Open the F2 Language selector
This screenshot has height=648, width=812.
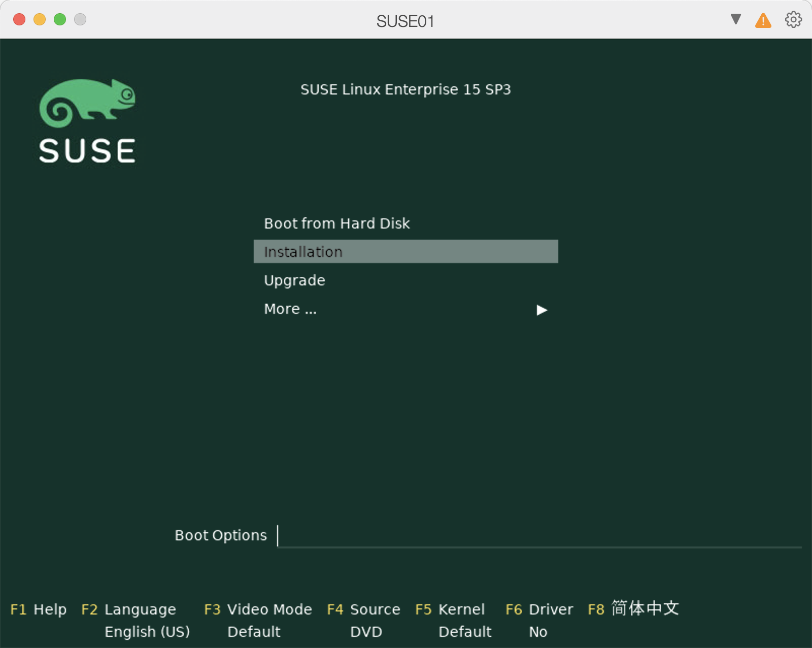(128, 609)
